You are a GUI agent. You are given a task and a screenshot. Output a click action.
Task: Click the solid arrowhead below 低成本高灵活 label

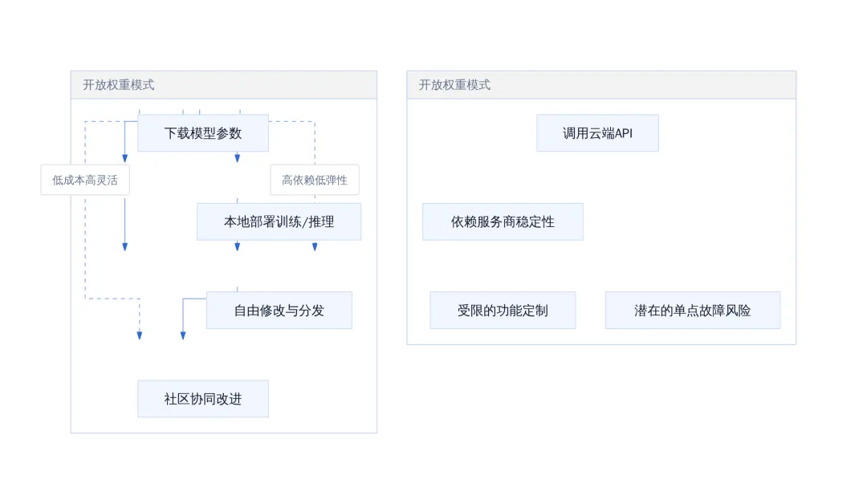point(125,247)
